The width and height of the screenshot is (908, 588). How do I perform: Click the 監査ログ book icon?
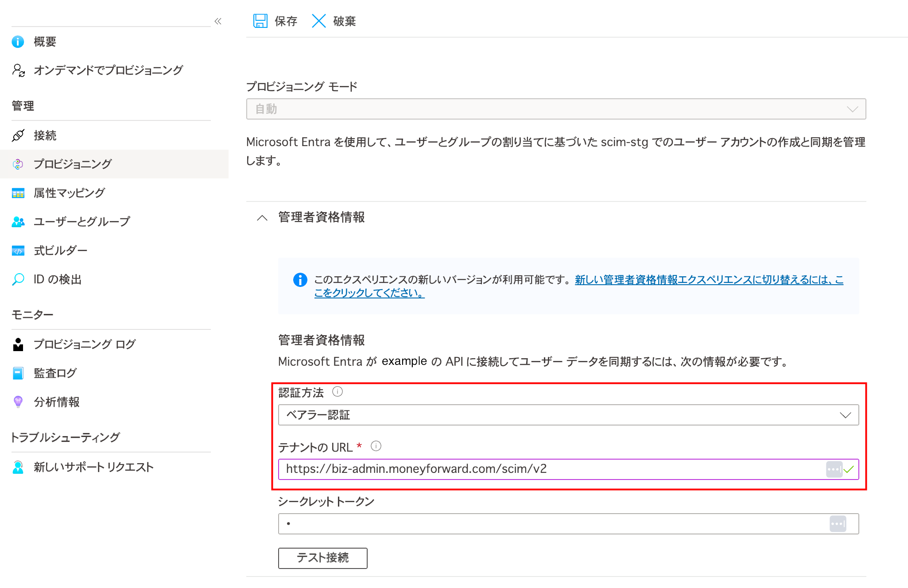18,373
